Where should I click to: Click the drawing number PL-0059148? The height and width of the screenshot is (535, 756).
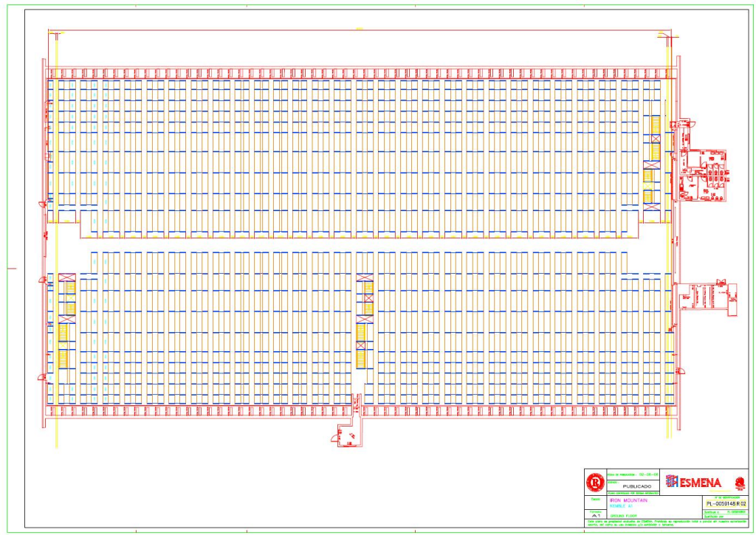point(721,504)
